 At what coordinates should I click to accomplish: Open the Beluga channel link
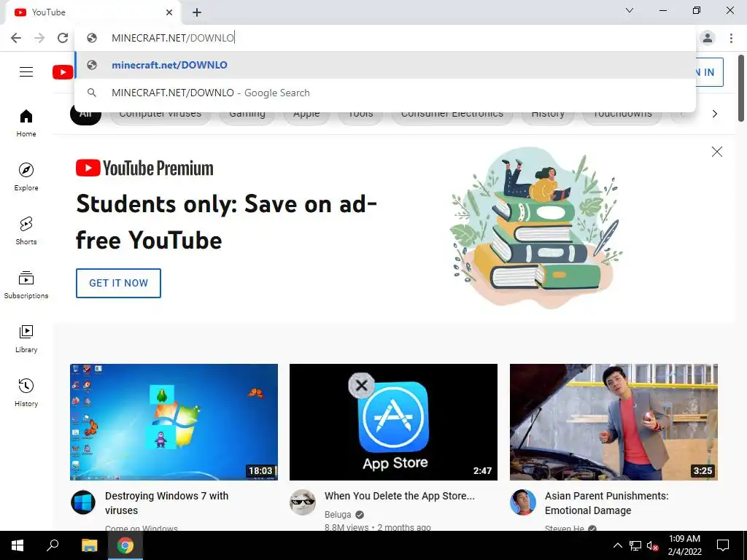[338, 515]
